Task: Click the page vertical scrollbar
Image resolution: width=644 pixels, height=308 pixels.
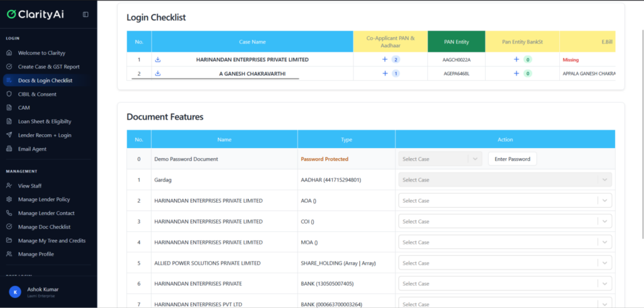Action: click(x=641, y=126)
